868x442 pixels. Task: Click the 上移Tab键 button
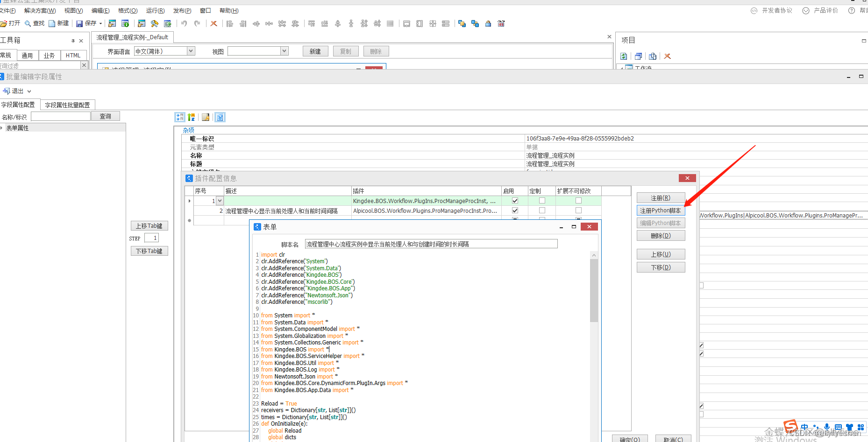[149, 226]
